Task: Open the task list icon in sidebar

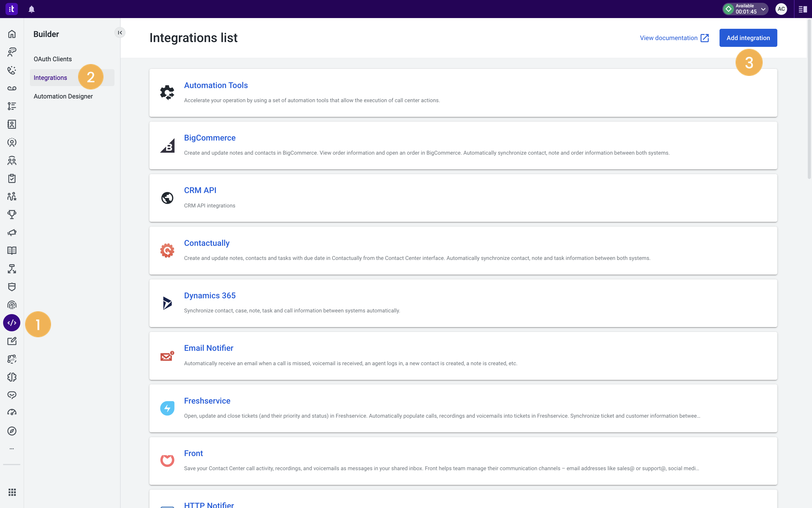Action: [x=12, y=106]
